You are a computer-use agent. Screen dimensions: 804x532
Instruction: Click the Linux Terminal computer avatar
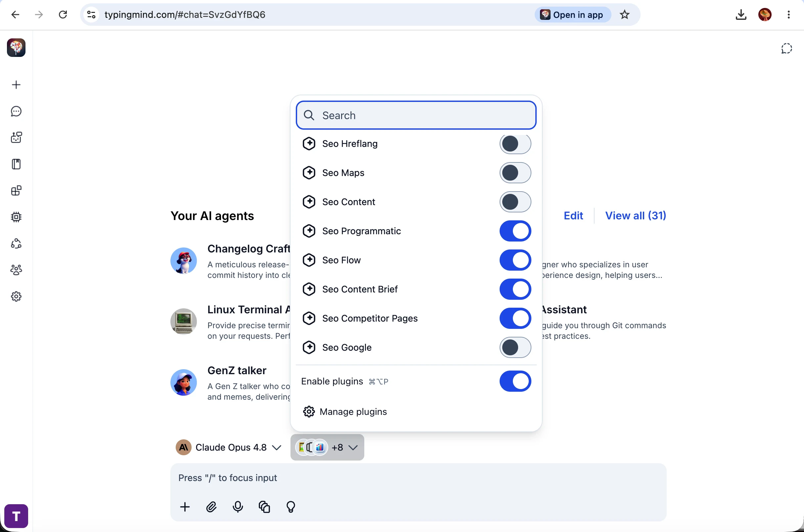coord(184,322)
